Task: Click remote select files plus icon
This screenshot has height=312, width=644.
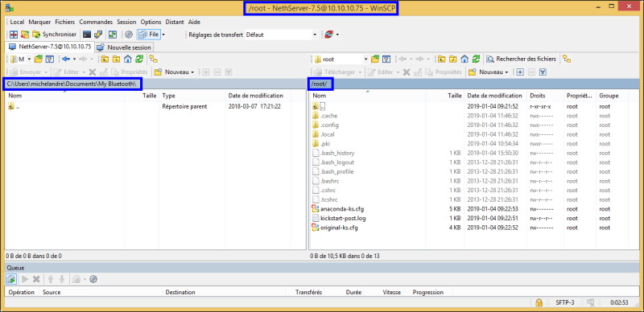Action: (x=520, y=72)
